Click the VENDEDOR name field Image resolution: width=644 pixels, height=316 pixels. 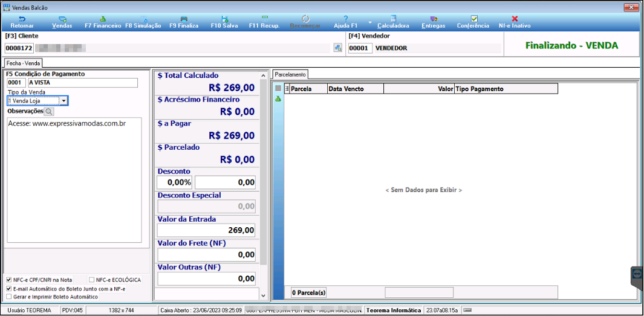(437, 48)
